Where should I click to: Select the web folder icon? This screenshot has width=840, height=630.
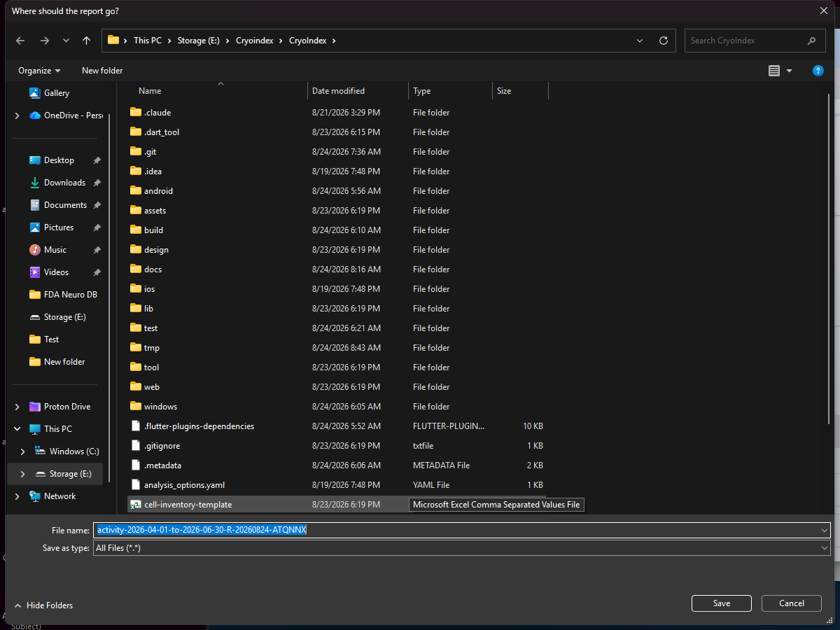pos(136,387)
